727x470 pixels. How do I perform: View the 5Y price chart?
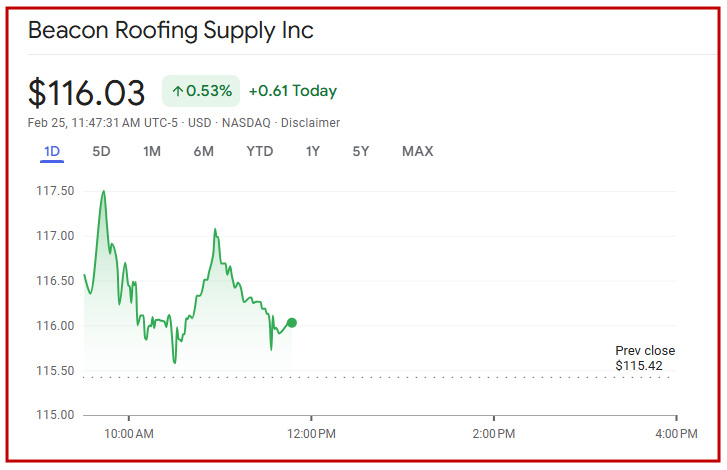[x=361, y=152]
